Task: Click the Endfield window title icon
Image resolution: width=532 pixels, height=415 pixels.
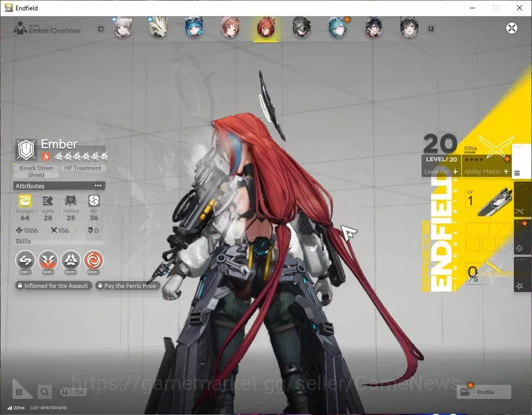Action: tap(8, 8)
